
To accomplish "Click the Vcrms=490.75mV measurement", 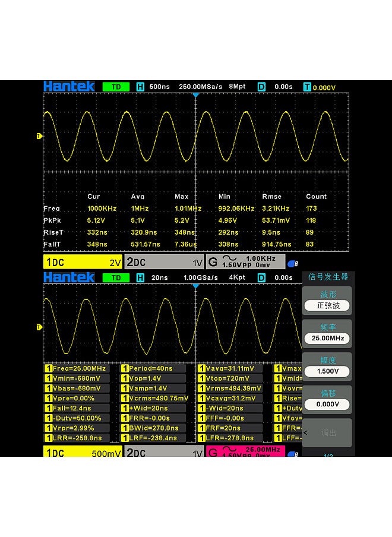I will (x=159, y=399).
